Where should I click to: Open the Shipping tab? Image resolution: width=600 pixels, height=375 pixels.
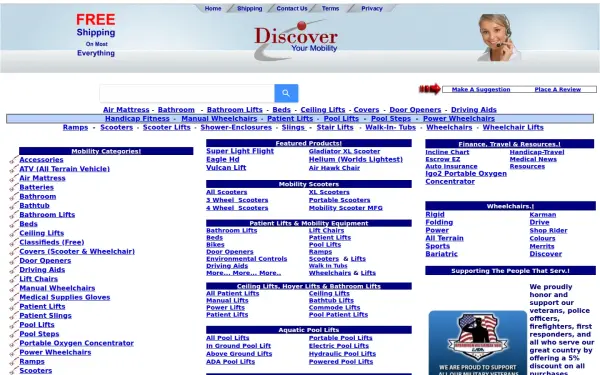click(x=249, y=8)
